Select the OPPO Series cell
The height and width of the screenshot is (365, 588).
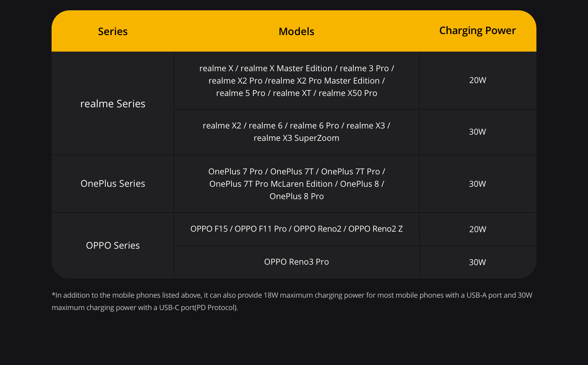(x=113, y=245)
